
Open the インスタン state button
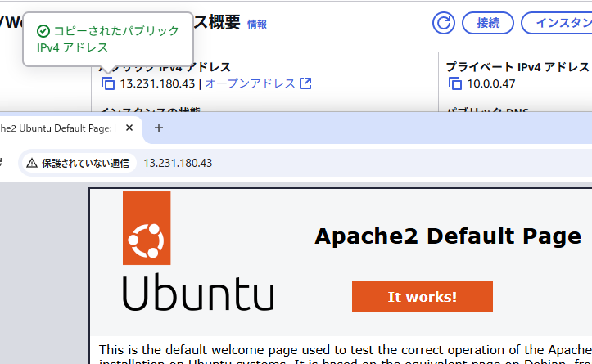point(557,23)
